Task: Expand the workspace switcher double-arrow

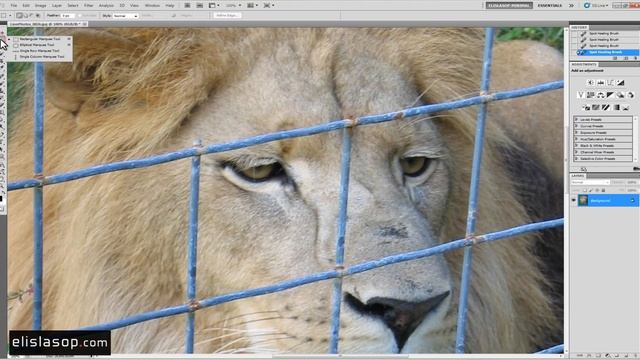Action: pyautogui.click(x=571, y=5)
